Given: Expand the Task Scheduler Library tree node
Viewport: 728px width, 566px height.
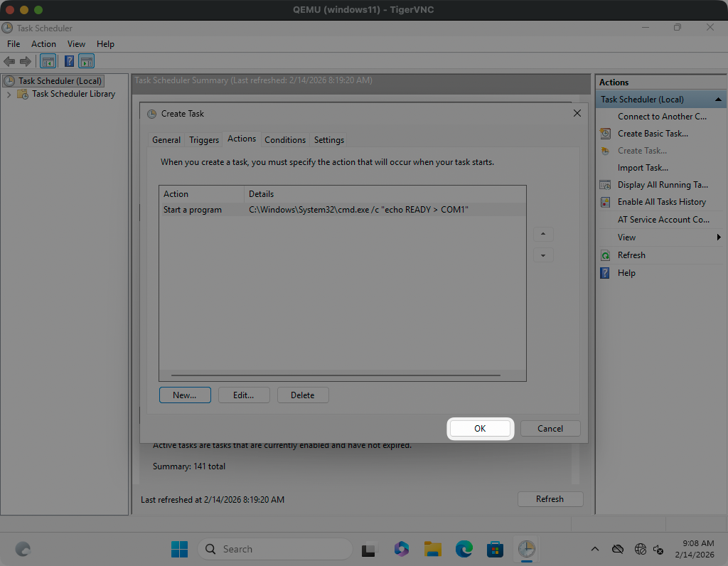Looking at the screenshot, I should click(9, 94).
